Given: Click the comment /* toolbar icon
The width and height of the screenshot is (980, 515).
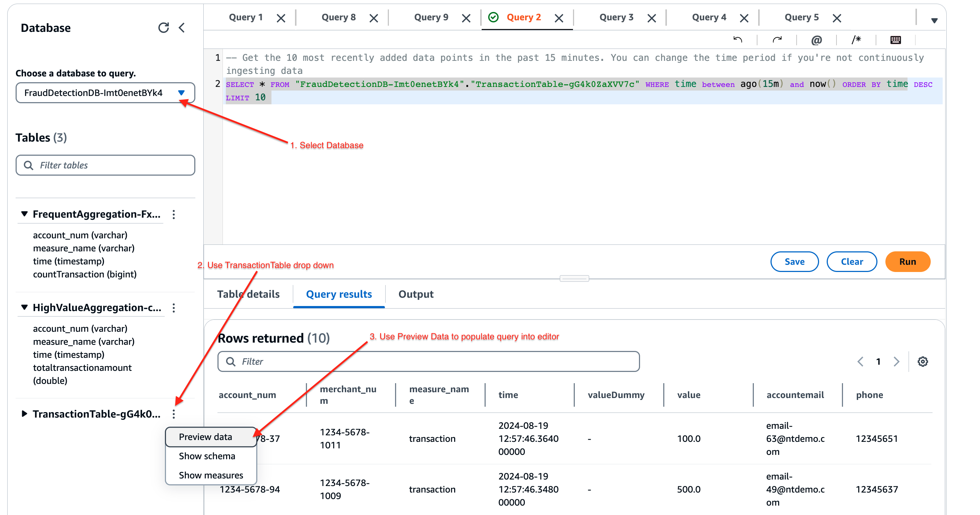Looking at the screenshot, I should click(856, 39).
